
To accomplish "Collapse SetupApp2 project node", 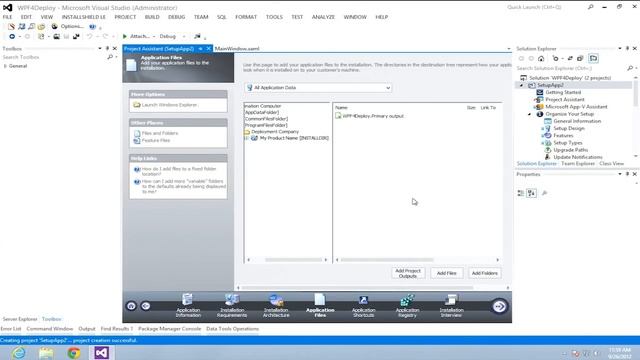I will (x=521, y=85).
